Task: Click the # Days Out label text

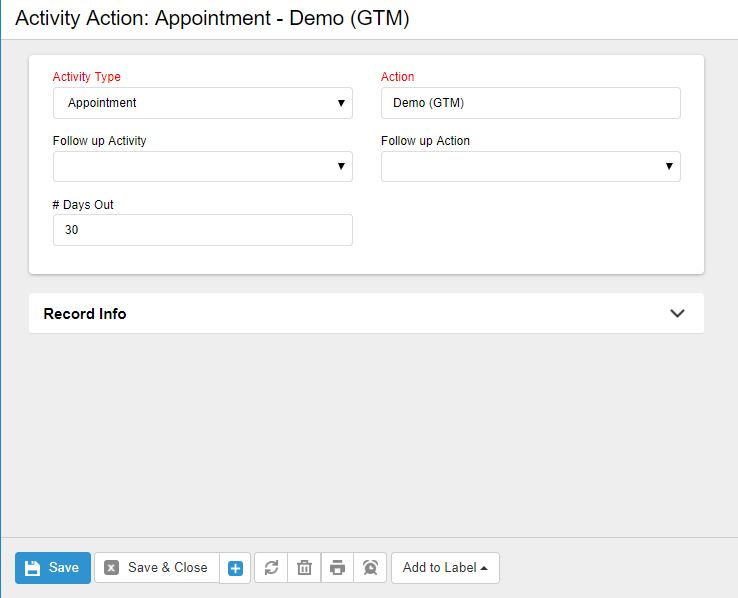Action: 84,205
